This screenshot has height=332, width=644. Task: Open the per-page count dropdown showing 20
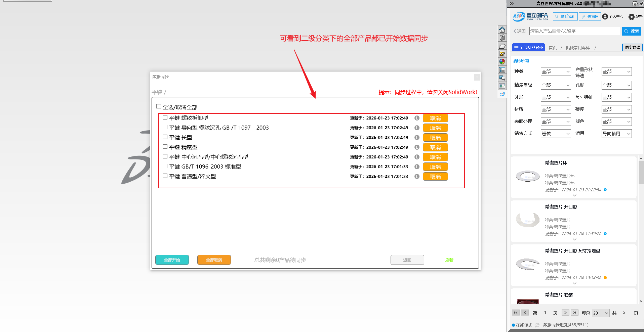coord(600,313)
